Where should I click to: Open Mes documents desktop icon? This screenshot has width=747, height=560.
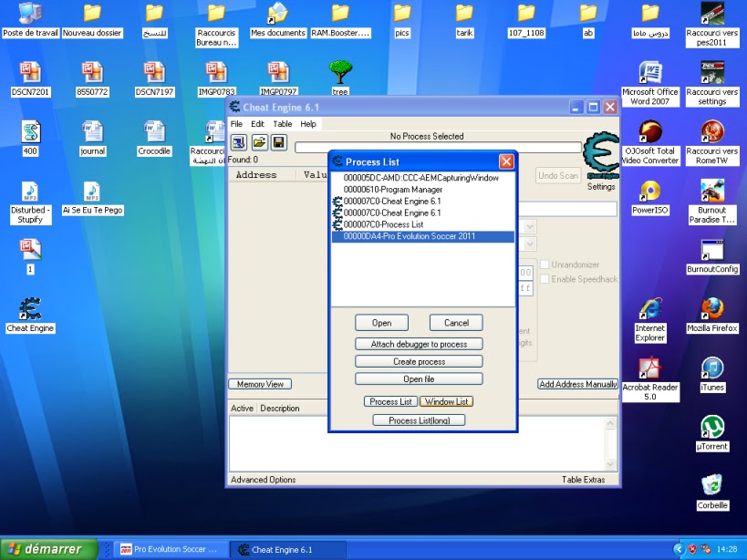(278, 20)
